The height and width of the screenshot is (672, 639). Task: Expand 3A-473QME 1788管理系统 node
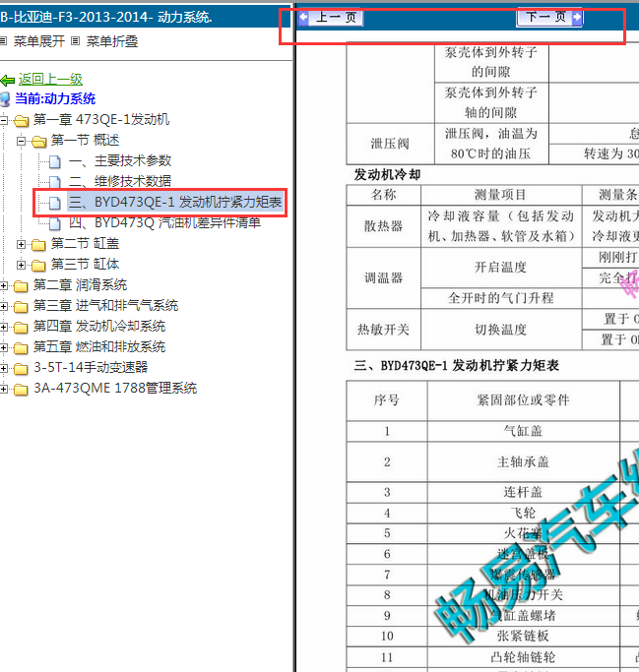[3, 389]
